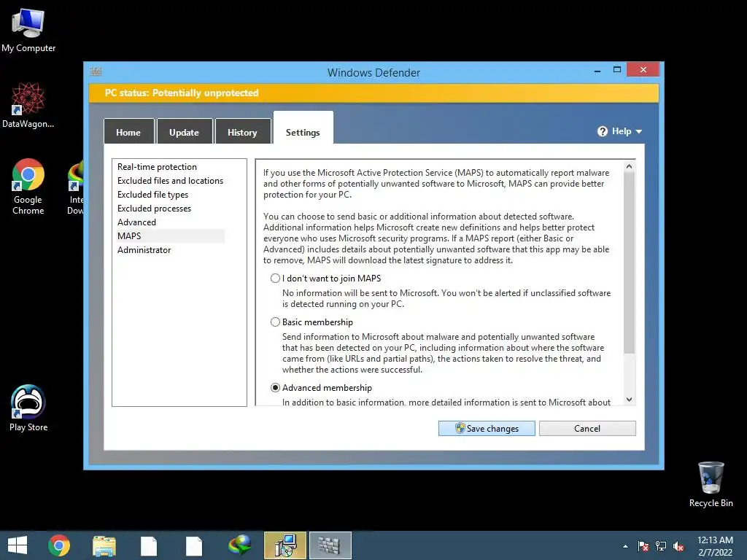Click the second blank document taskbar icon
747x560 pixels.
(194, 545)
